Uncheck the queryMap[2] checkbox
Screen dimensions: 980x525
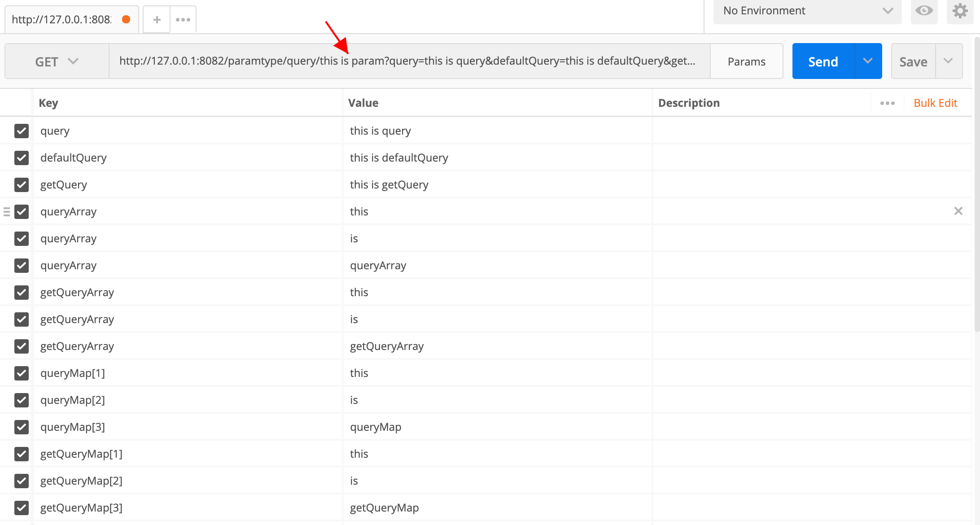point(22,400)
